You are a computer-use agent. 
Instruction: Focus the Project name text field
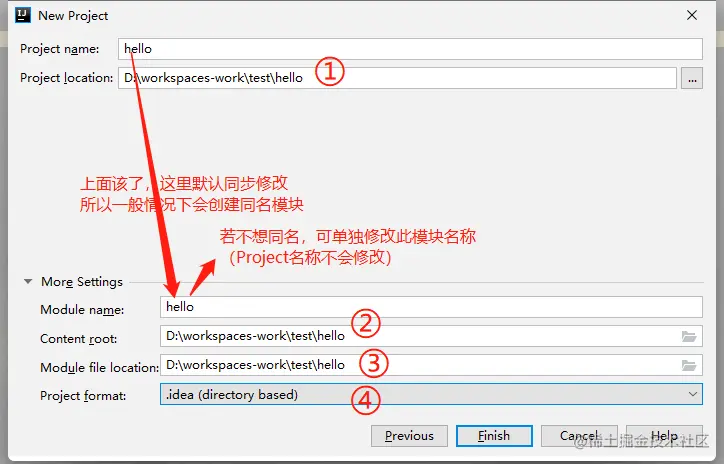410,49
